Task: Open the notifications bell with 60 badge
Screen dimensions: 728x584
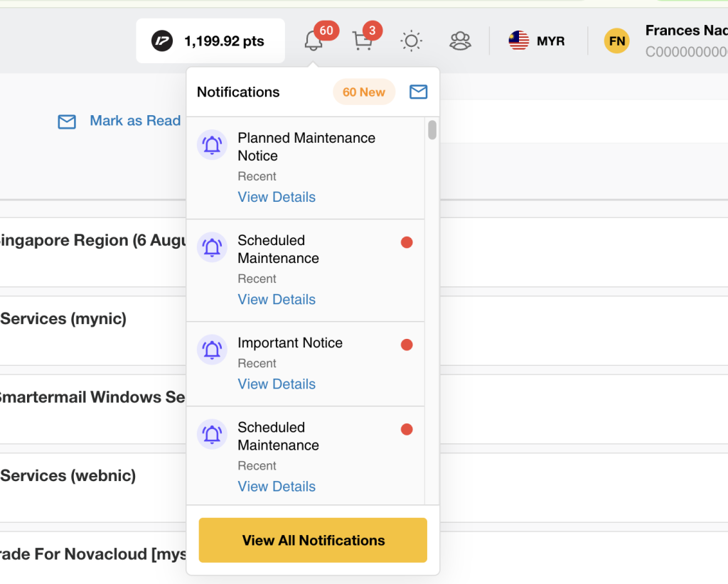Action: pos(314,40)
